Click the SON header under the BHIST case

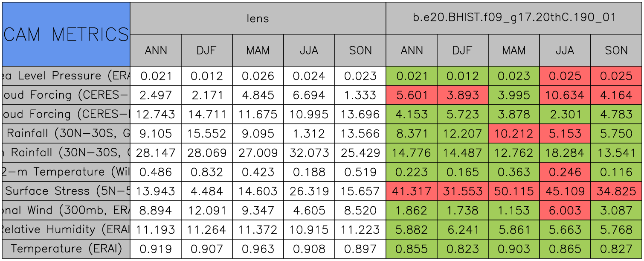pyautogui.click(x=616, y=50)
